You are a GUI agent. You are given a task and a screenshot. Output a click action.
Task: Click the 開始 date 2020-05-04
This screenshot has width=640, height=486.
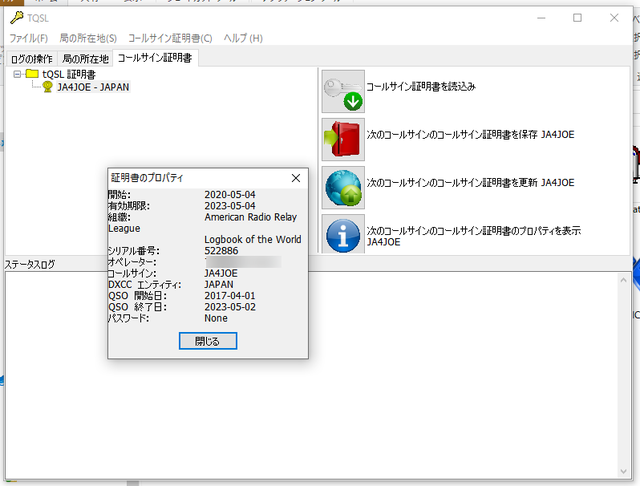(230, 195)
